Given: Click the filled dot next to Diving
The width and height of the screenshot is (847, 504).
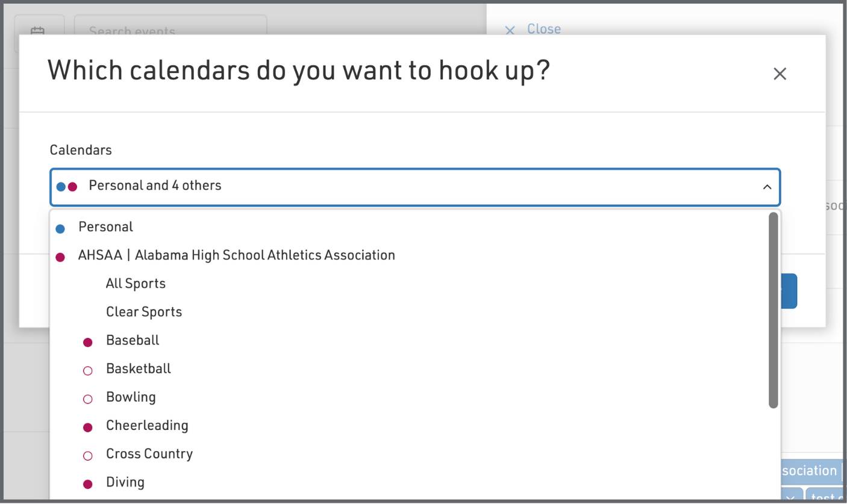Looking at the screenshot, I should (88, 484).
